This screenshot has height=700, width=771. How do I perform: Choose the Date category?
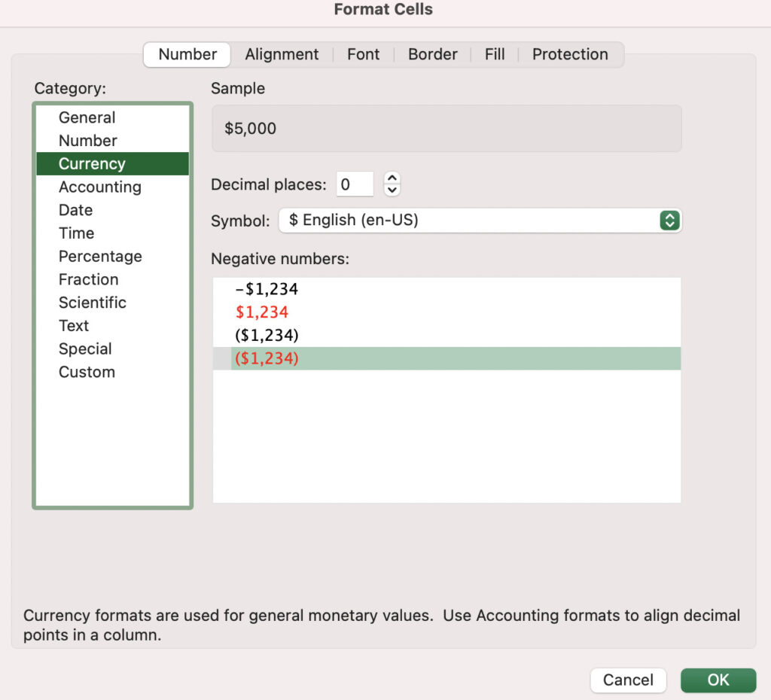tap(75, 210)
